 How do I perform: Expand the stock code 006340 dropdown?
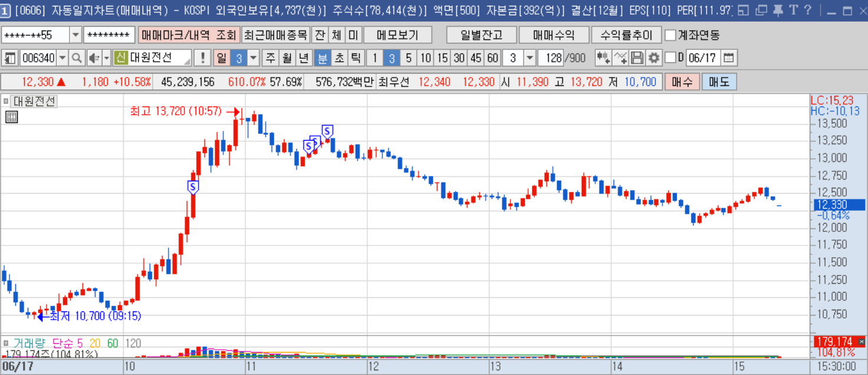pyautogui.click(x=64, y=58)
